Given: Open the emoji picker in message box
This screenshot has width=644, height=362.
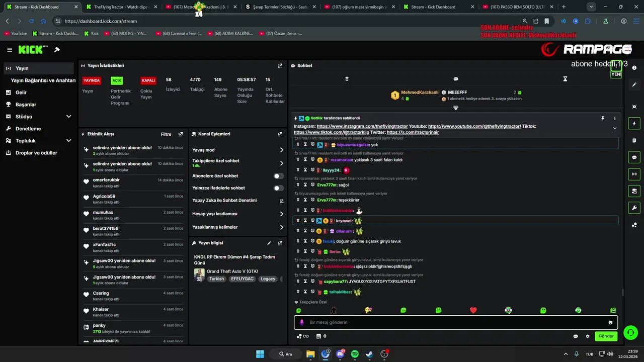Looking at the screenshot, I should (610, 322).
